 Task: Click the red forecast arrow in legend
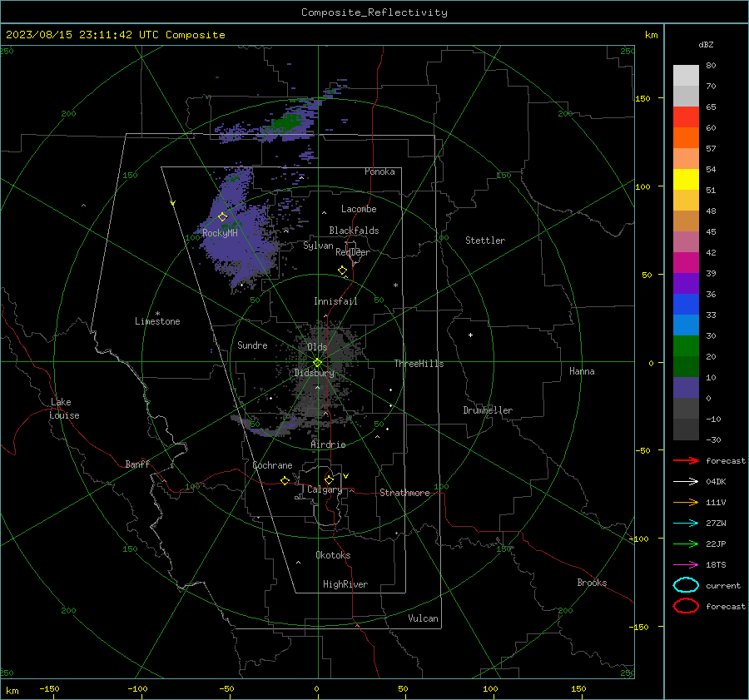(x=686, y=460)
